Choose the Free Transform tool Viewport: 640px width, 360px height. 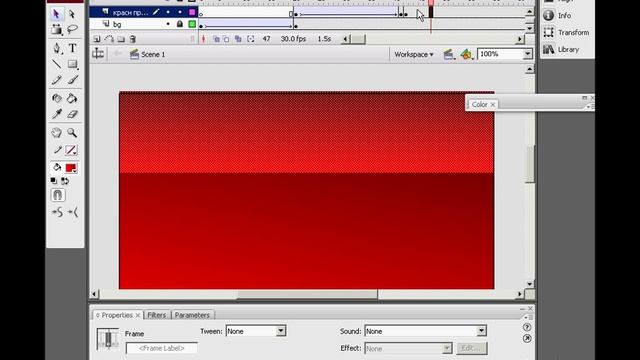[x=56, y=29]
